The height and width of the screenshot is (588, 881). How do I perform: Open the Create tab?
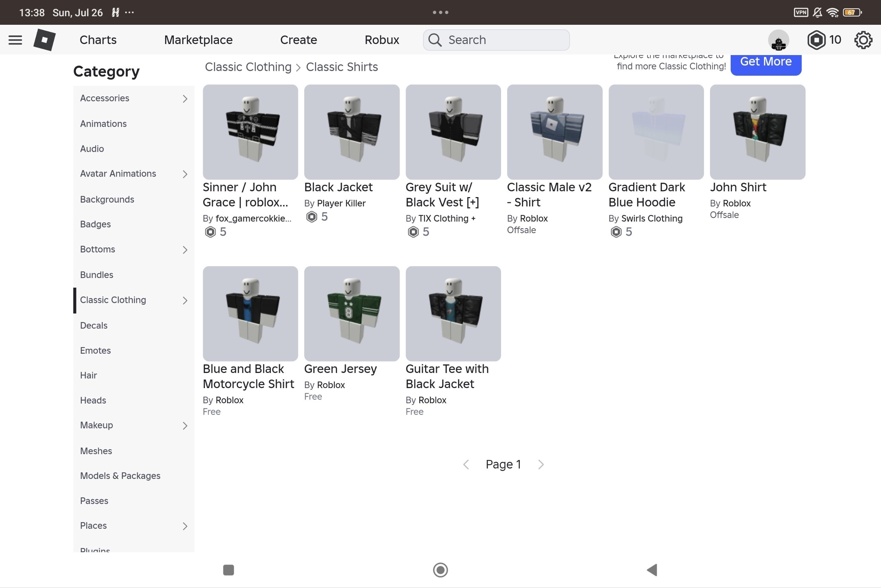[x=299, y=40]
